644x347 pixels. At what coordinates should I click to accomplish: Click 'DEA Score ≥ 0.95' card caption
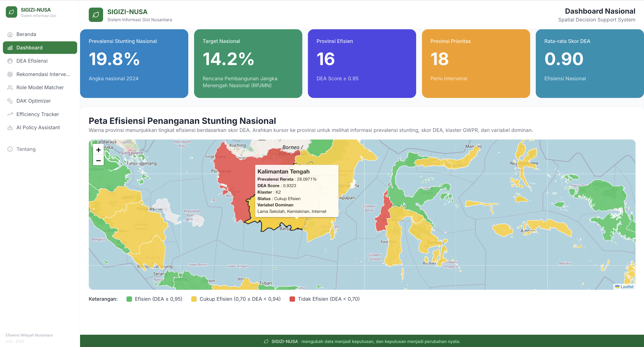click(337, 78)
